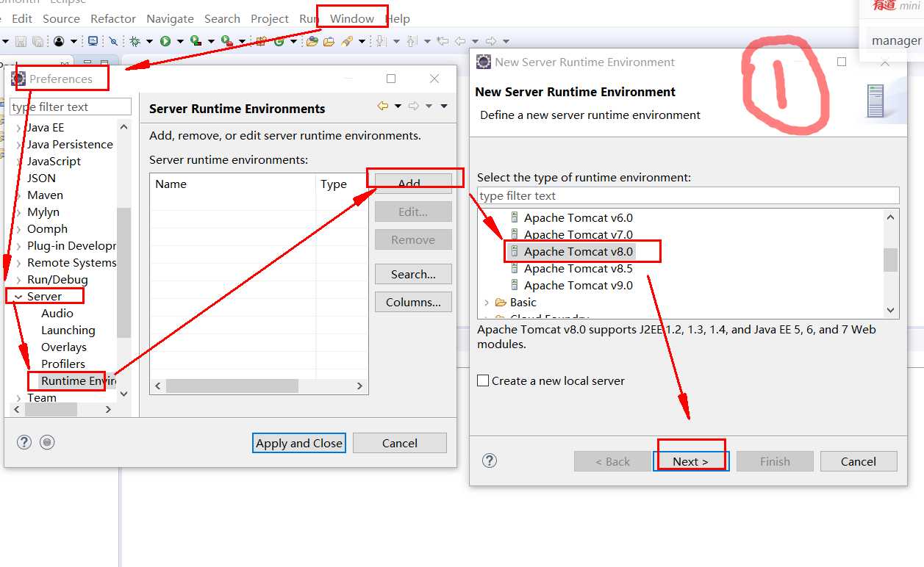Cancel the Preferences dialog
The image size is (924, 567).
click(400, 443)
